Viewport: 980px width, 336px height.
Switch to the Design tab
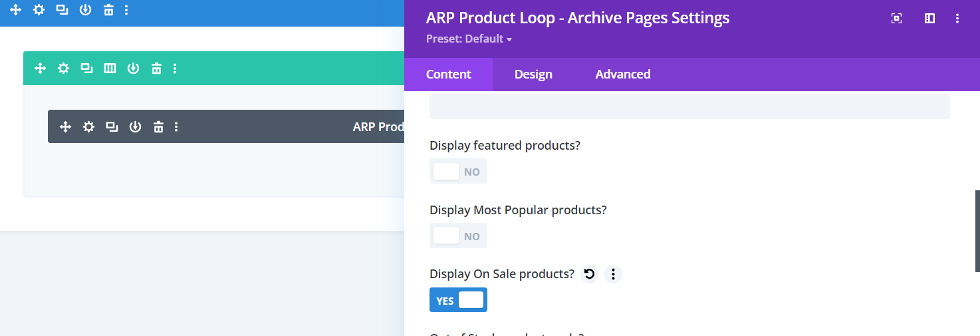[533, 75]
